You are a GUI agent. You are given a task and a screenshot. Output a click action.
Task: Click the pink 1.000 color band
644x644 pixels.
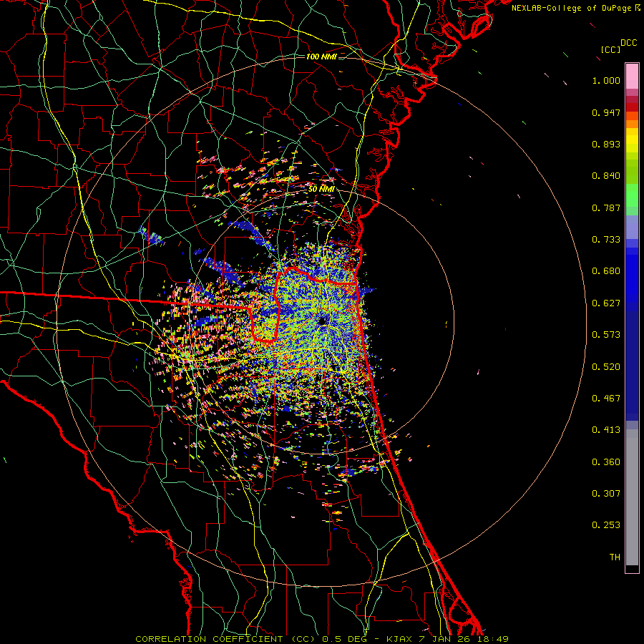click(632, 77)
